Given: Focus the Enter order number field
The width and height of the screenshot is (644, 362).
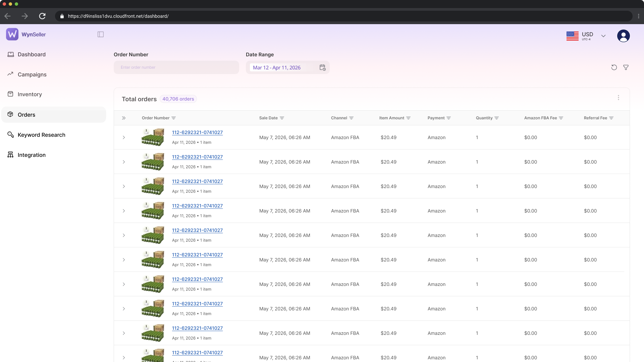Looking at the screenshot, I should point(176,67).
